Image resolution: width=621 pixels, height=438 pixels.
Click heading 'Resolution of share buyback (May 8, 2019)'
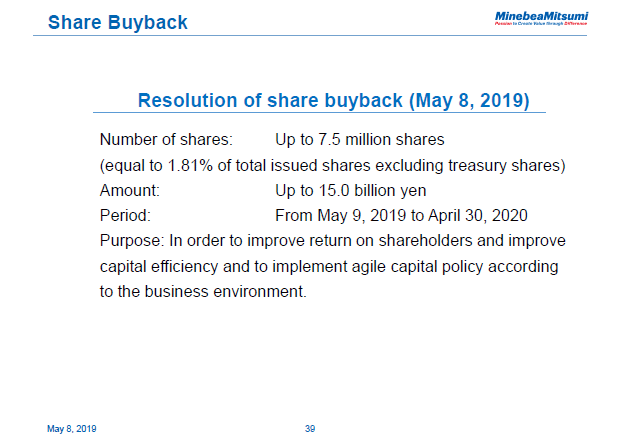point(333,100)
